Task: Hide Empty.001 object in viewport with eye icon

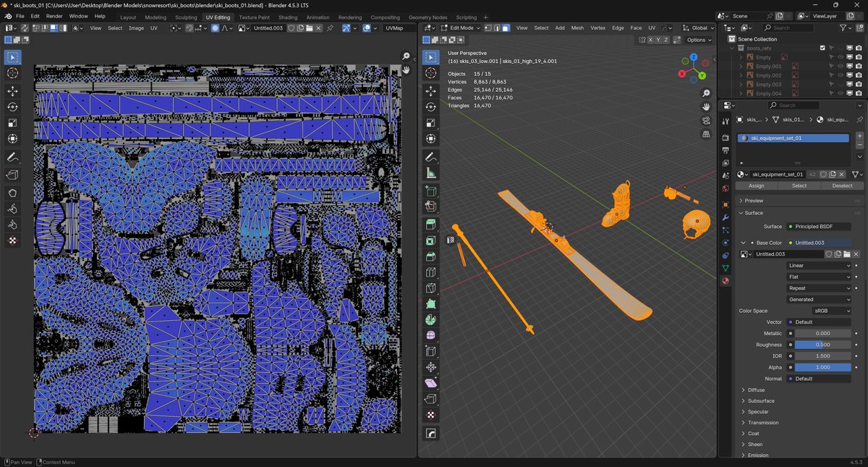Action: coord(841,66)
